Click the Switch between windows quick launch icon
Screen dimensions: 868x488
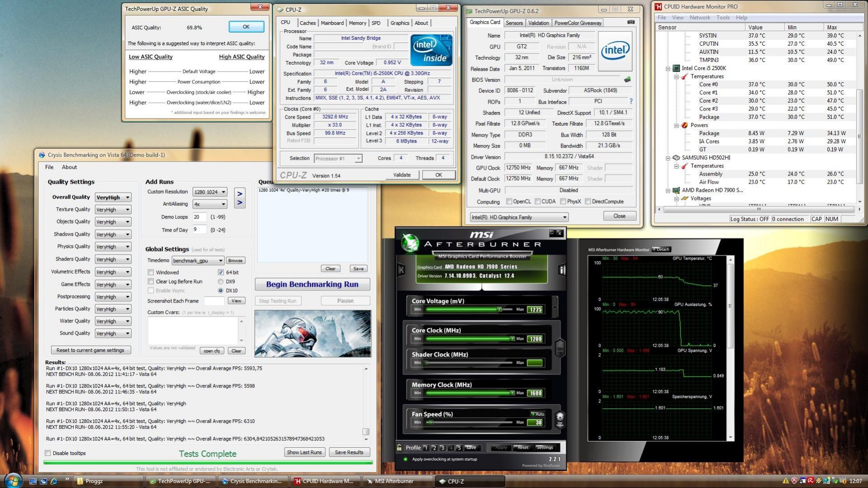(43, 481)
